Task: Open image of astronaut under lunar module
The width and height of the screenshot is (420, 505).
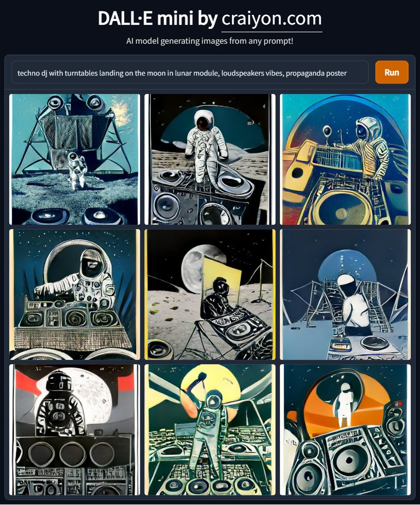Action: (x=75, y=159)
